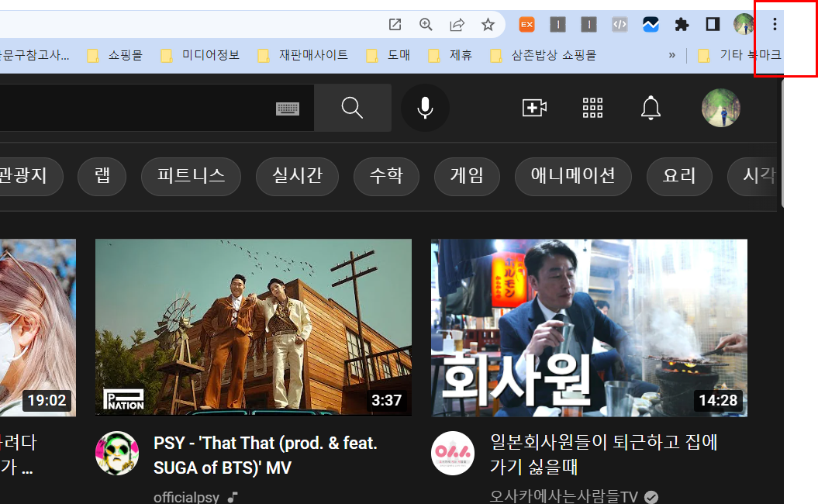Screen dimensions: 818x504
Task: Select the 실시간 category chip
Action: pos(298,176)
